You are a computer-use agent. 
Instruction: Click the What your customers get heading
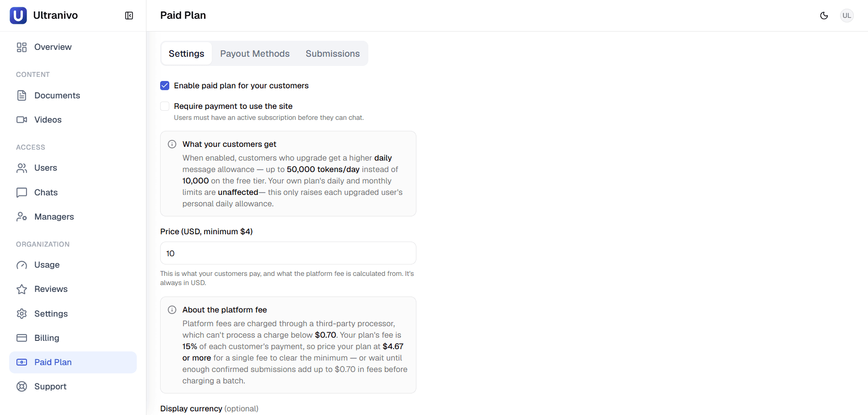pos(229,144)
